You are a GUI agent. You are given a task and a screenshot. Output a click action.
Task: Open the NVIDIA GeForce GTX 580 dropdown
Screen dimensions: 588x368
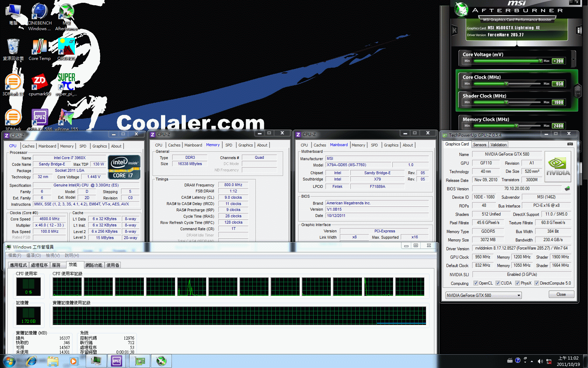click(x=483, y=295)
